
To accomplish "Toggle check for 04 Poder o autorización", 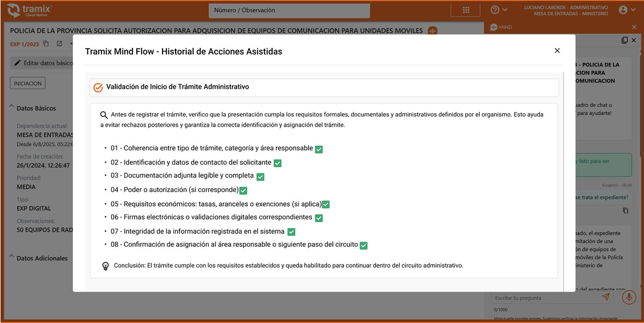I will (x=243, y=190).
